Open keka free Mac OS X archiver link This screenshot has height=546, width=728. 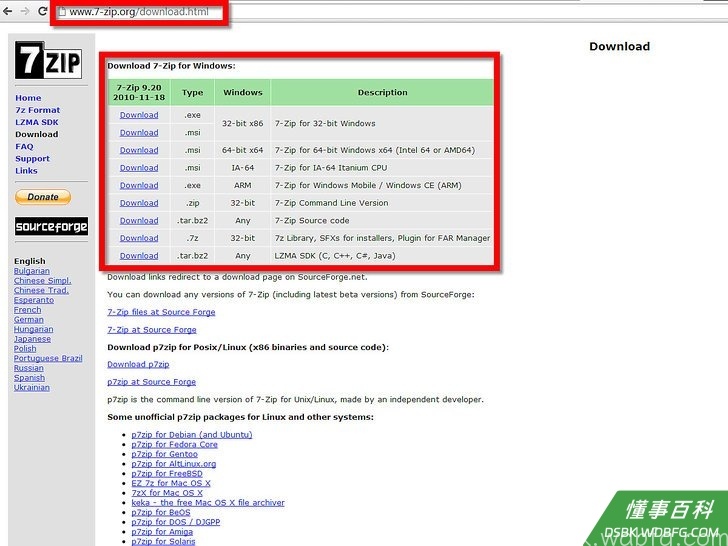pos(208,502)
